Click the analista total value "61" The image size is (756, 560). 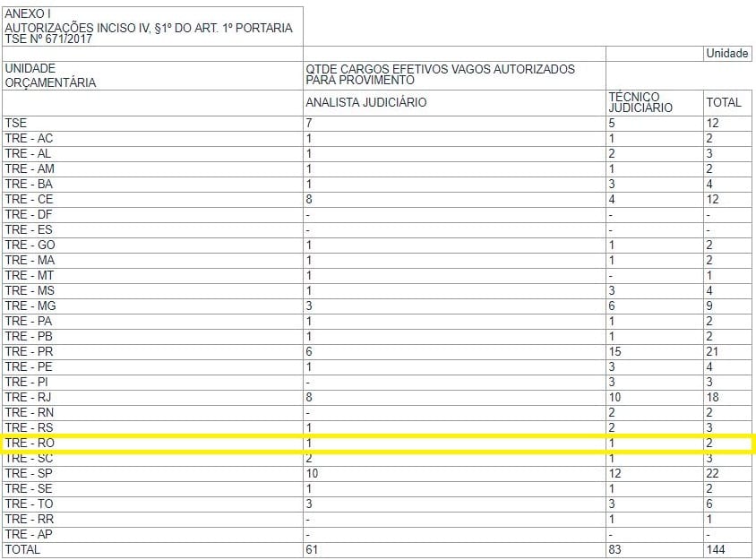tap(312, 550)
